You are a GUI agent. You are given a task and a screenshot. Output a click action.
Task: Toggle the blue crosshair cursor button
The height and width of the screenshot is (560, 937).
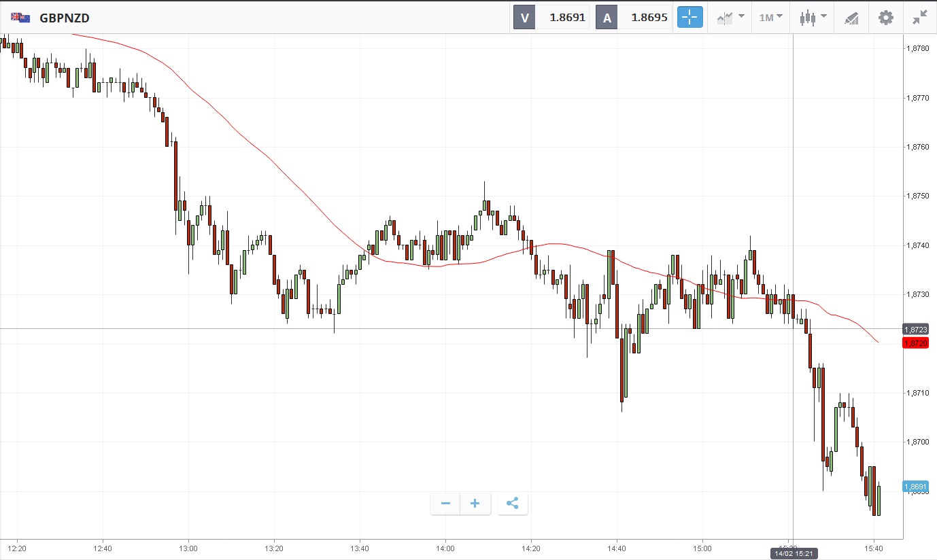coord(689,18)
